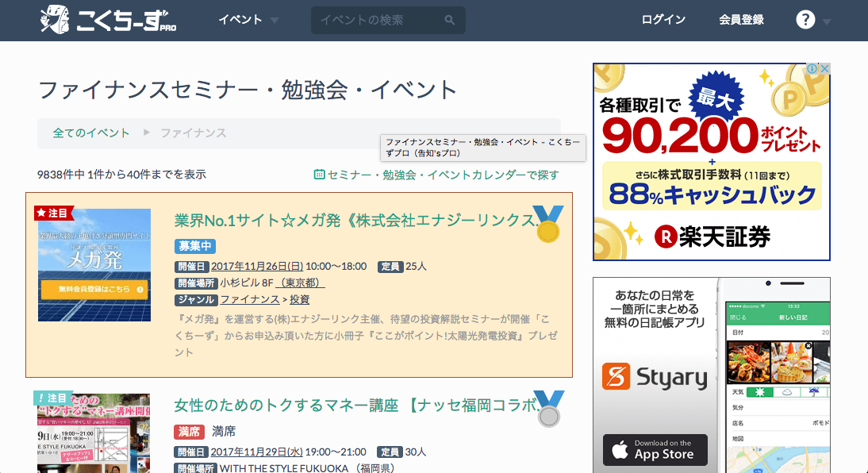The image size is (868, 473).
Task: Click the メガ発 solar panel thumbnail
Action: tap(94, 265)
